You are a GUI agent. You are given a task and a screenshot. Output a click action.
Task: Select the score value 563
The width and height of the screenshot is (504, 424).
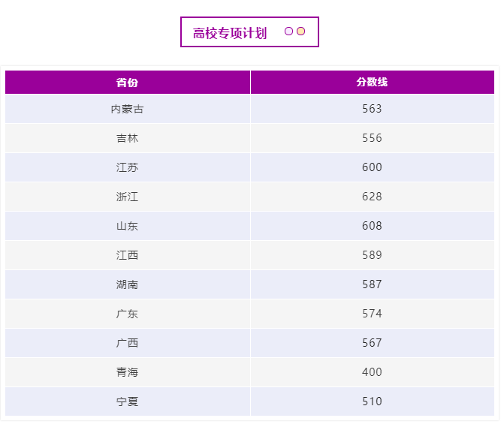pos(372,109)
